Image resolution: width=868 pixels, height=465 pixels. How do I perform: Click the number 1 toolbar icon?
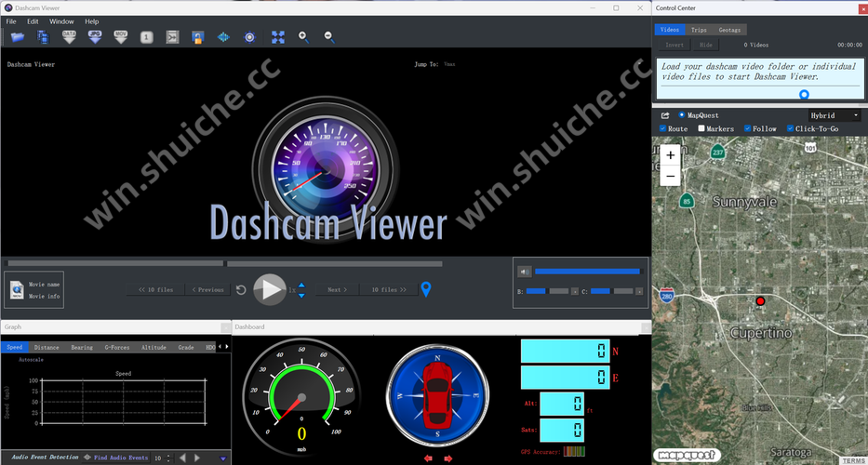146,37
